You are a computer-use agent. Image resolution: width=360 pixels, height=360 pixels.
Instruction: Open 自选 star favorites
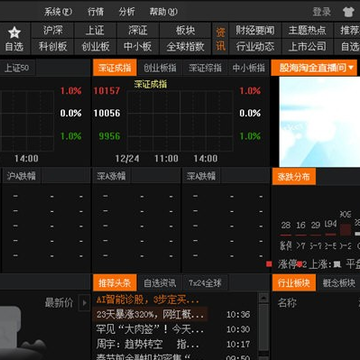(x=14, y=39)
